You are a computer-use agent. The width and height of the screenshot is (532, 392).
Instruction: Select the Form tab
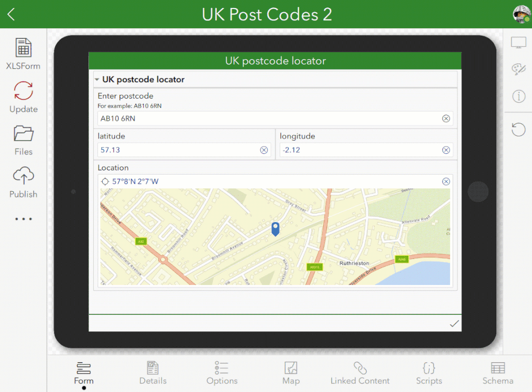coord(84,373)
